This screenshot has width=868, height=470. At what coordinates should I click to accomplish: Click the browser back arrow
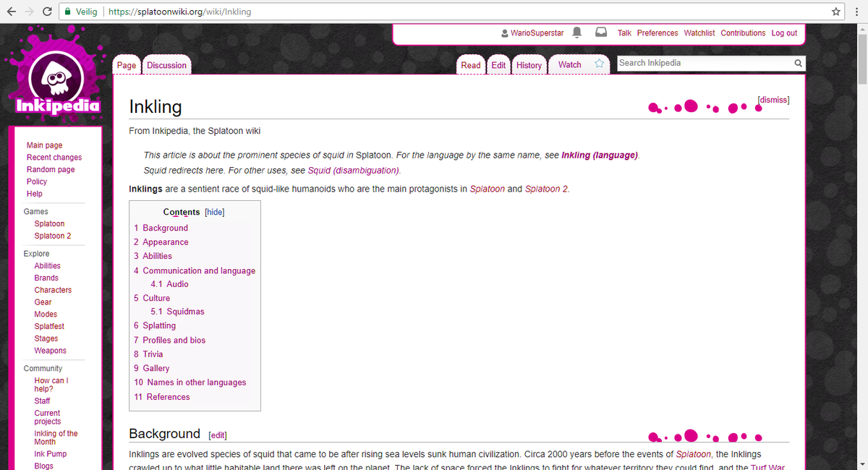10,12
